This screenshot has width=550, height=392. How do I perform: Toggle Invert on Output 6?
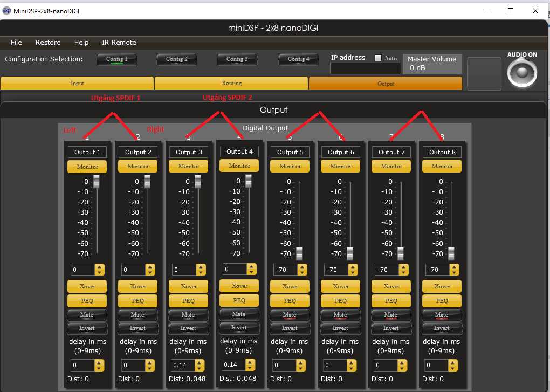(x=340, y=328)
